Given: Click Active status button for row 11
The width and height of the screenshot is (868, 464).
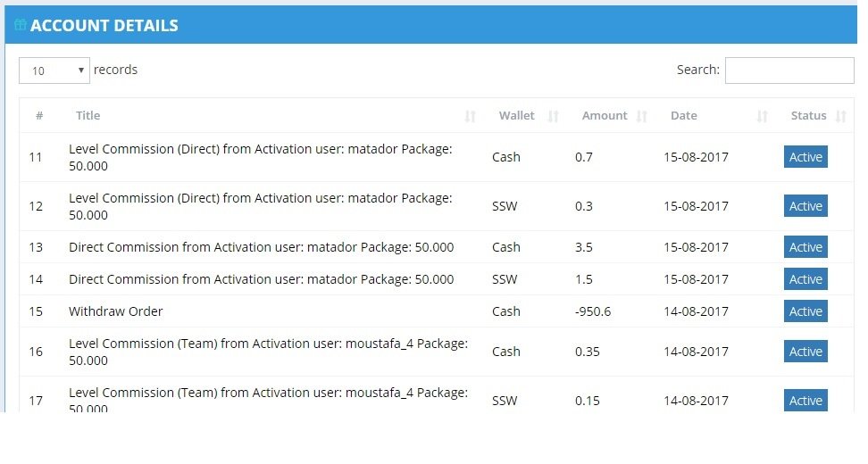Looking at the screenshot, I should pos(805,157).
